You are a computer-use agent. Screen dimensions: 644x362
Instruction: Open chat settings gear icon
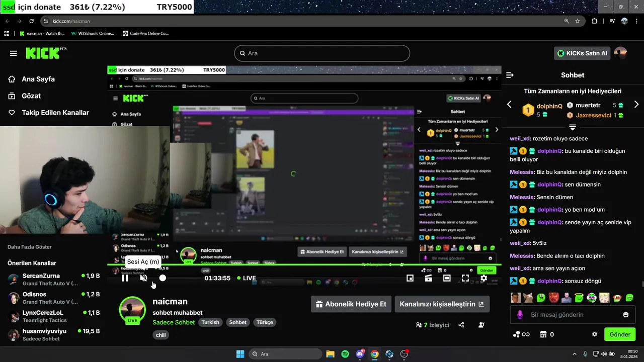coord(594,334)
